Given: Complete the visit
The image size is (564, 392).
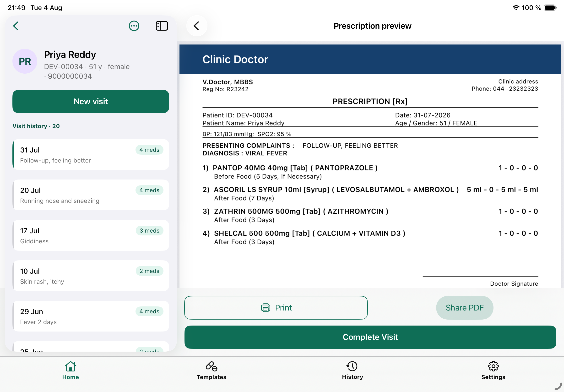Looking at the screenshot, I should 370,337.
